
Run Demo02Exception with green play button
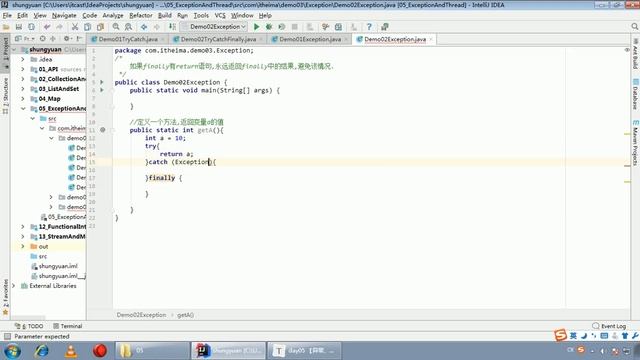point(256,27)
